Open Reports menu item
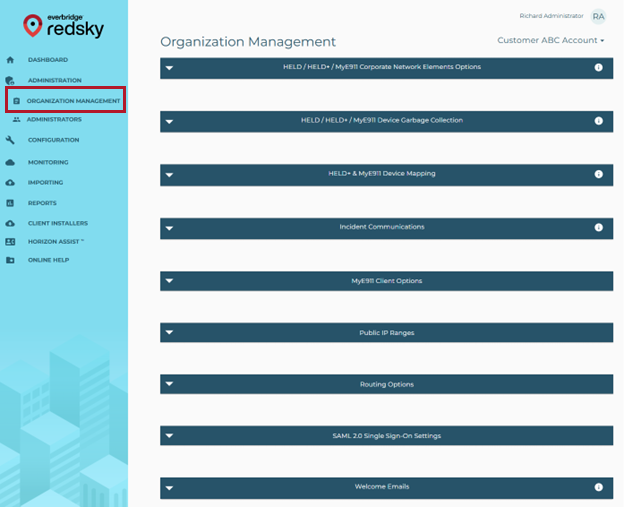This screenshot has height=507, width=624. point(42,203)
